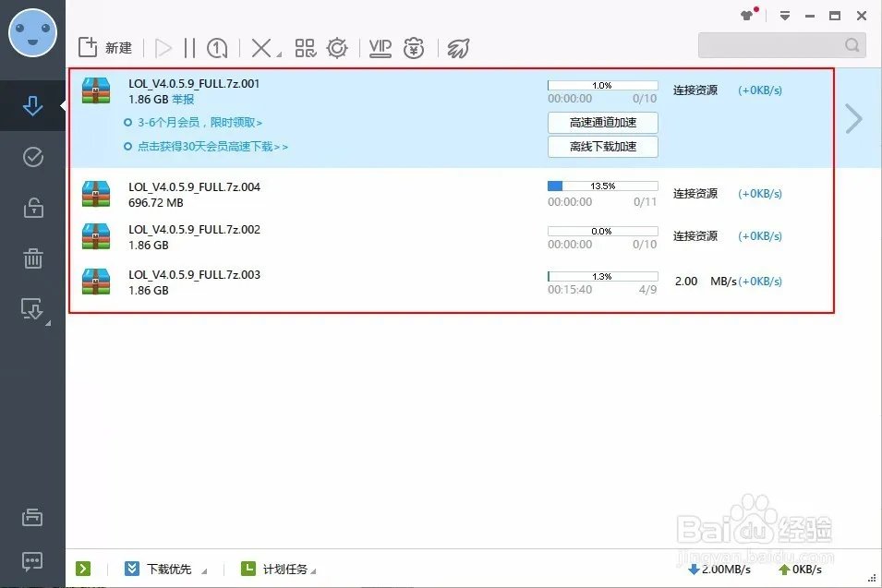Open the chat feedback sidebar icon
882x588 pixels.
point(32,561)
